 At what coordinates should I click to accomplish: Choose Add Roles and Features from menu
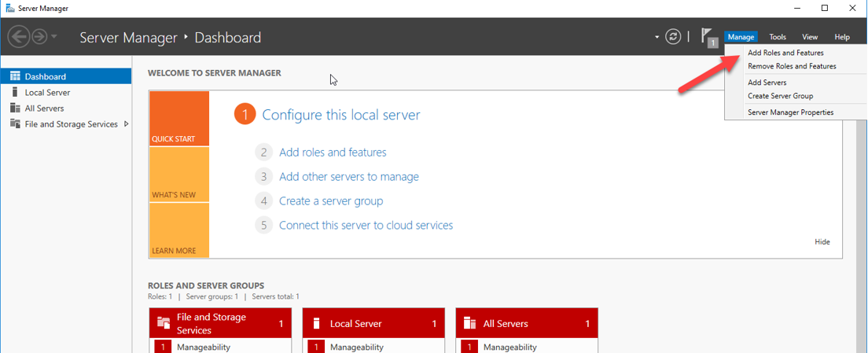point(785,53)
